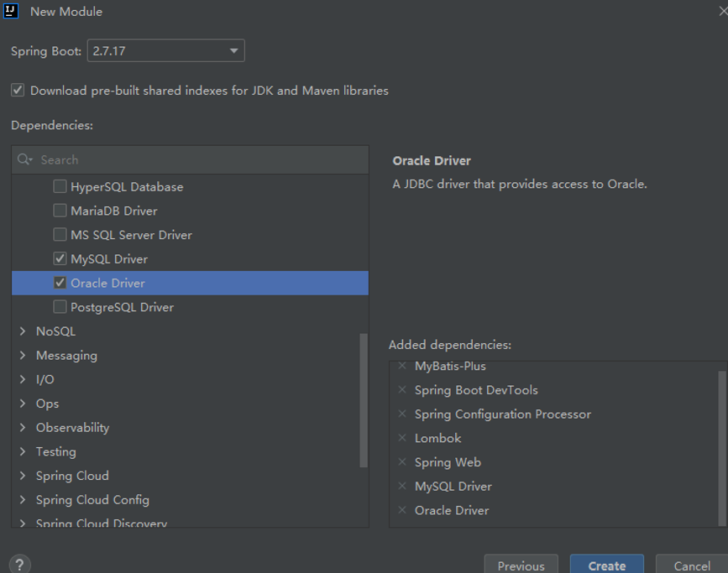Click the search magnifier icon in dependencies

(x=24, y=159)
